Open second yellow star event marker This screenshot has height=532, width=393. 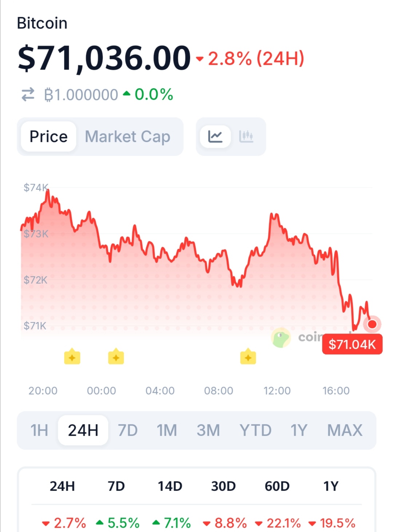[x=116, y=357]
